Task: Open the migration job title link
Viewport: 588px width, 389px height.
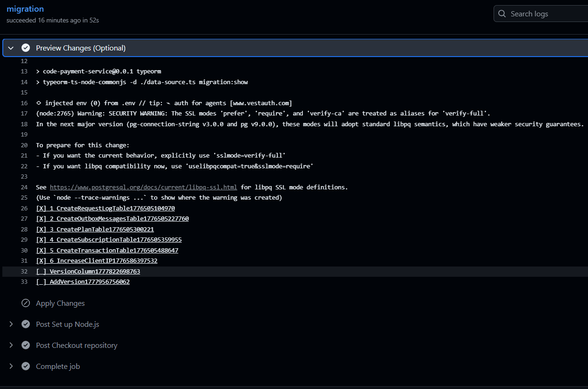Action: [25, 9]
